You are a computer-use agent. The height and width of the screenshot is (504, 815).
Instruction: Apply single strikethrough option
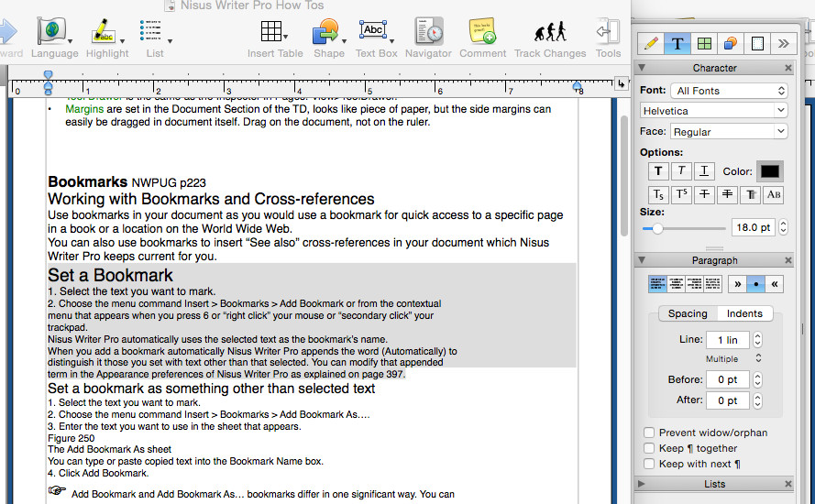click(704, 195)
